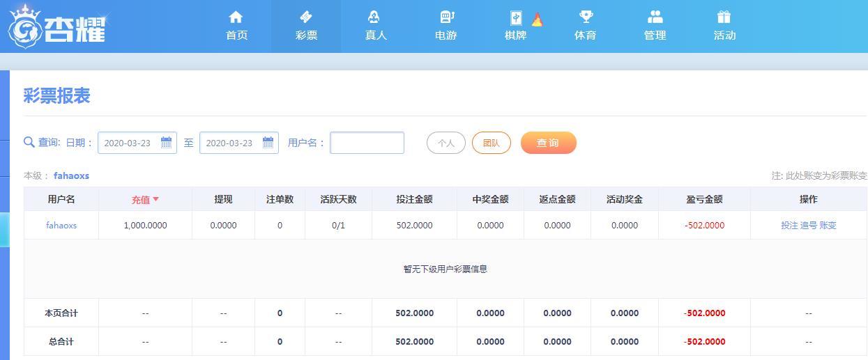This screenshot has width=868, height=360.
Task: Click 投注 link in fahaoxs row
Action: [789, 225]
